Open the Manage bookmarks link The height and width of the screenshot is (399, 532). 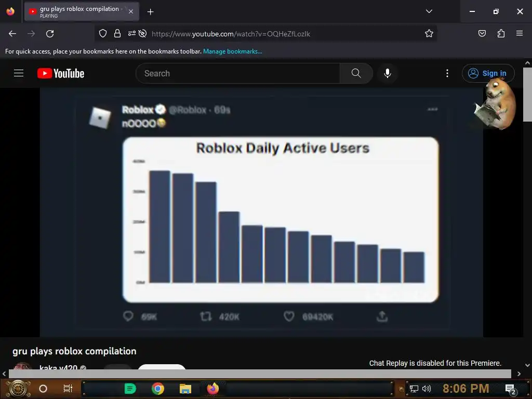[232, 51]
